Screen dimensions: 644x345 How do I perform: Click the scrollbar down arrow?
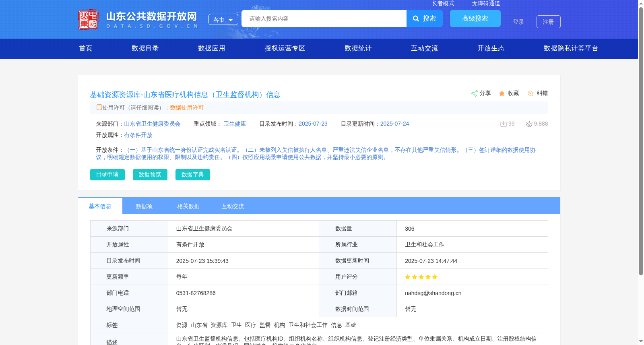pos(641,342)
